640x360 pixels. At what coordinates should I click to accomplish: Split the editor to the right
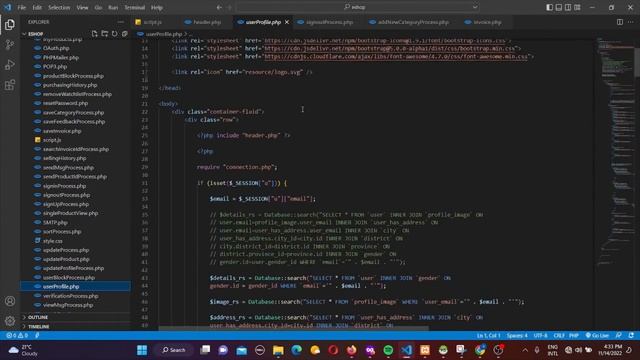pos(620,22)
